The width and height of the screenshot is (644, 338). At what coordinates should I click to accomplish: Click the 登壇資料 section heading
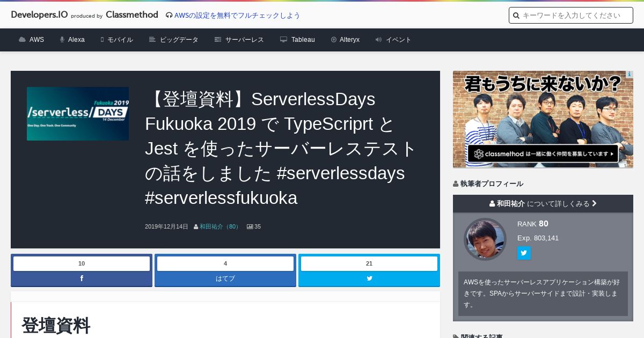[x=56, y=326]
